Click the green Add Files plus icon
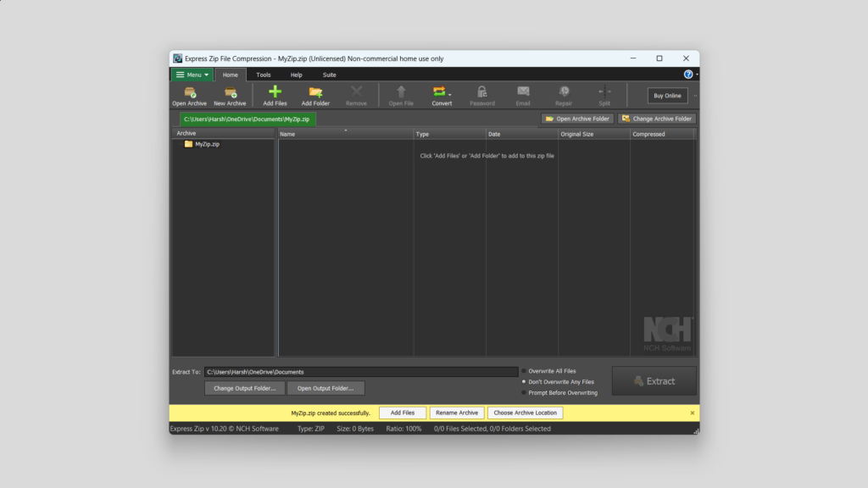868x488 pixels. tap(275, 91)
